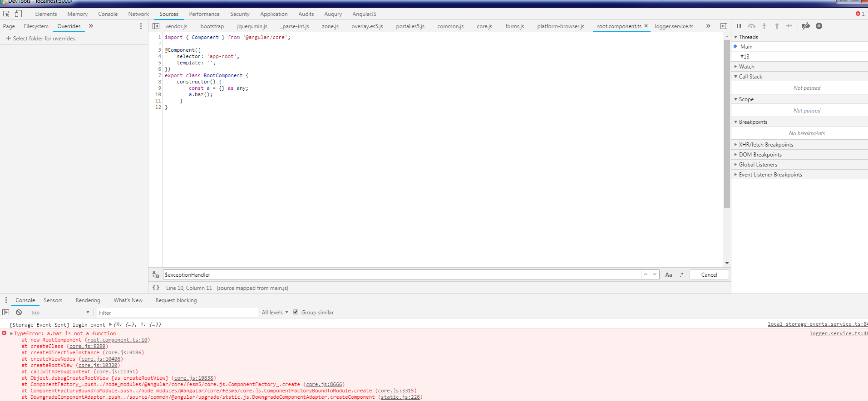Pause script execution button
The width and height of the screenshot is (868, 401).
(x=739, y=26)
